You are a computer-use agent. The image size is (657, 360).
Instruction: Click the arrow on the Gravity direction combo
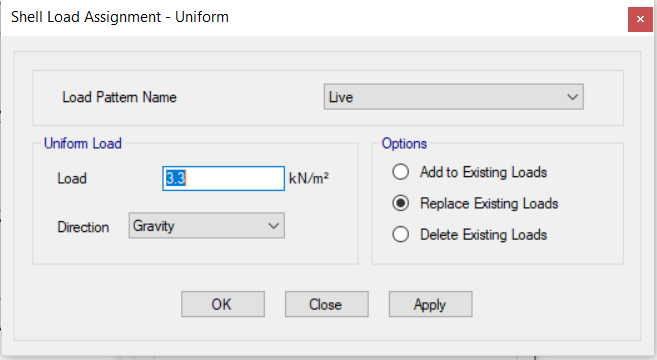click(x=274, y=226)
